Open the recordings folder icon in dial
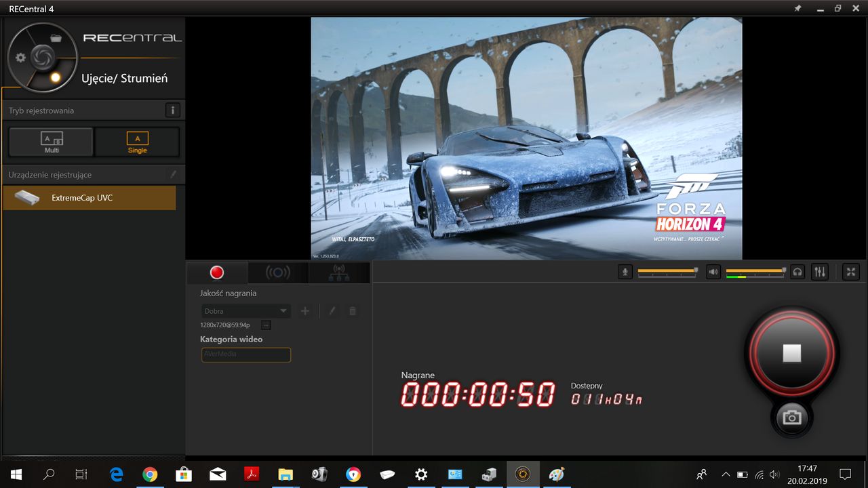 56,38
